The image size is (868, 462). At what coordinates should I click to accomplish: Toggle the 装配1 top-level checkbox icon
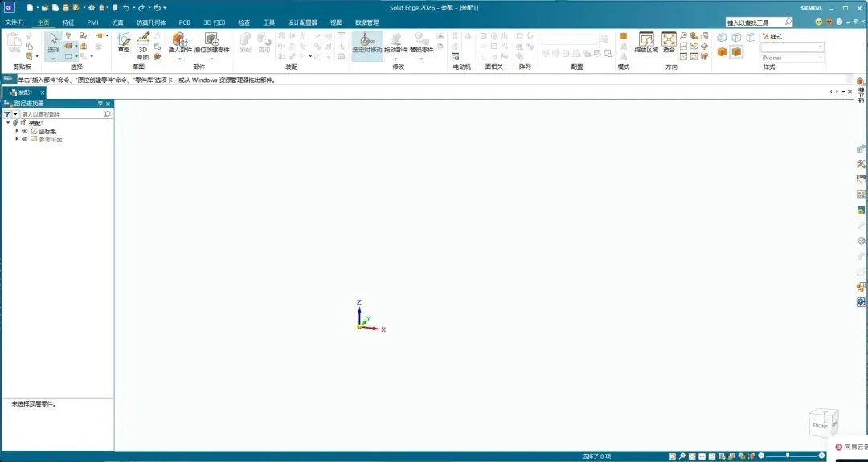[x=23, y=123]
